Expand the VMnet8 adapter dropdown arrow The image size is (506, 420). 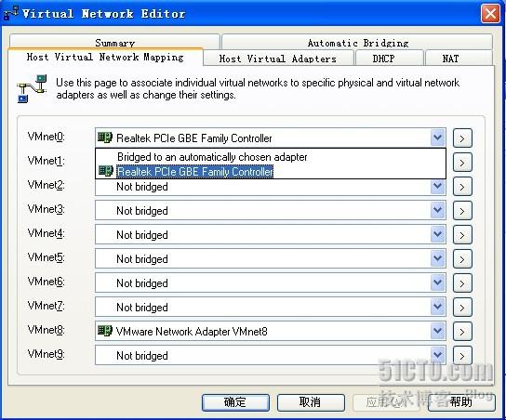point(437,331)
